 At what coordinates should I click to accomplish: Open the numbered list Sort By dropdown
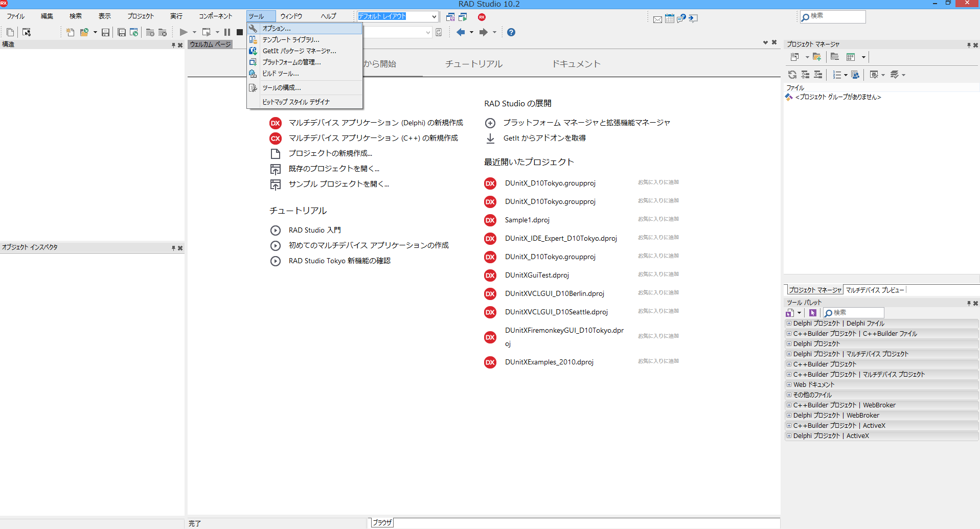coord(846,75)
